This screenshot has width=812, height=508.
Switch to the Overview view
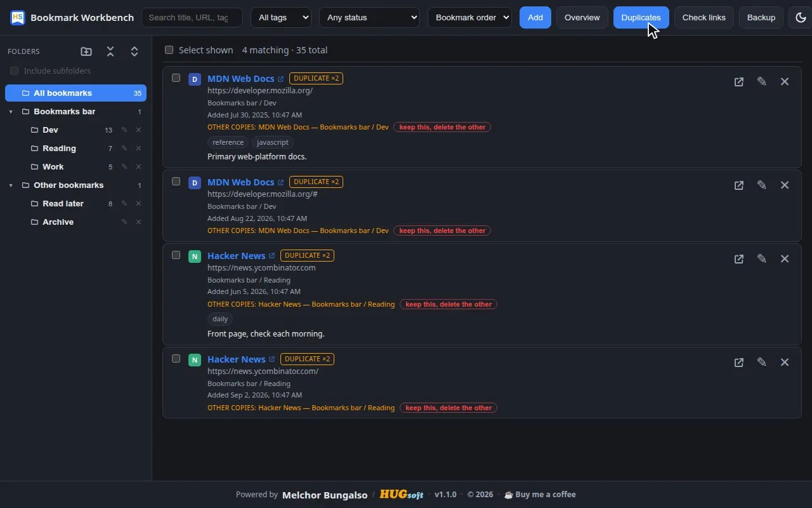tap(582, 18)
